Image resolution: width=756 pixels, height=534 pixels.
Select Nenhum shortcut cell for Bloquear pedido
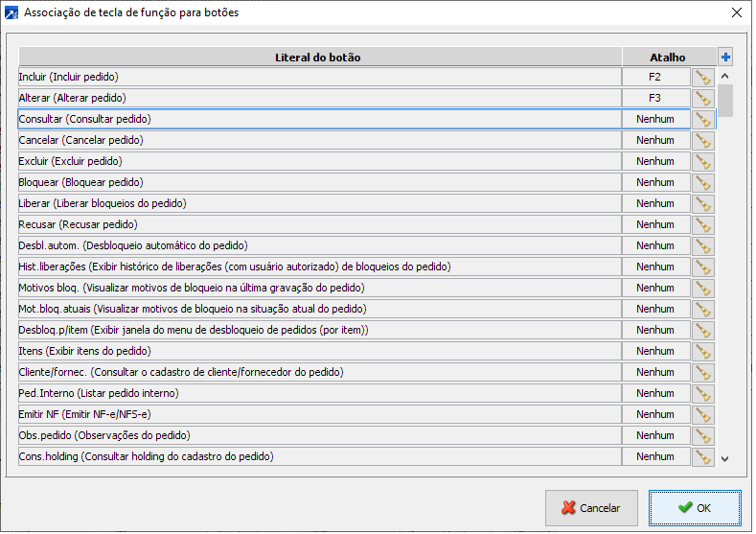point(655,183)
